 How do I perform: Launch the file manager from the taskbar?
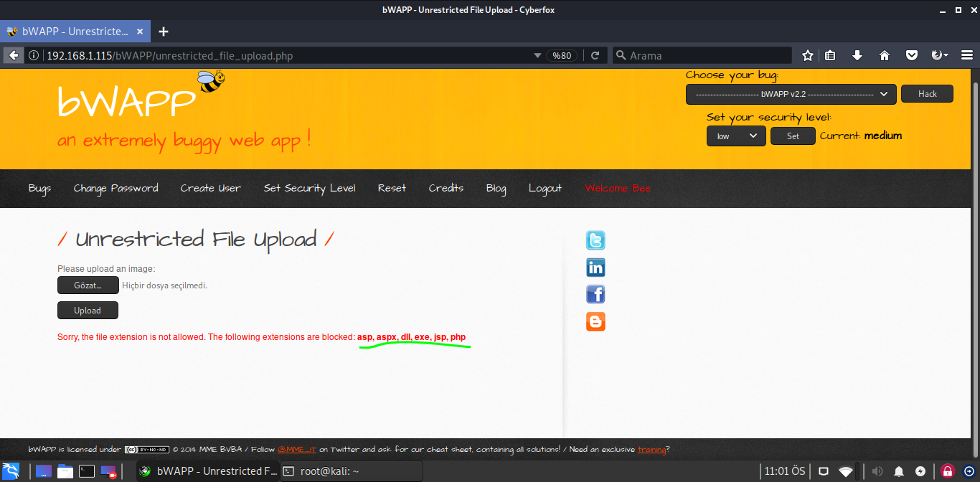(65, 471)
